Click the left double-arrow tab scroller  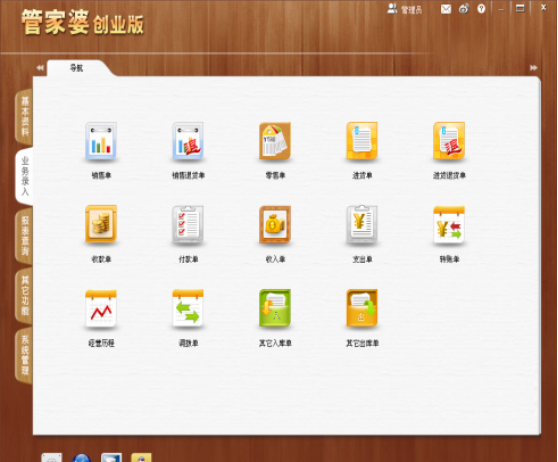(40, 68)
